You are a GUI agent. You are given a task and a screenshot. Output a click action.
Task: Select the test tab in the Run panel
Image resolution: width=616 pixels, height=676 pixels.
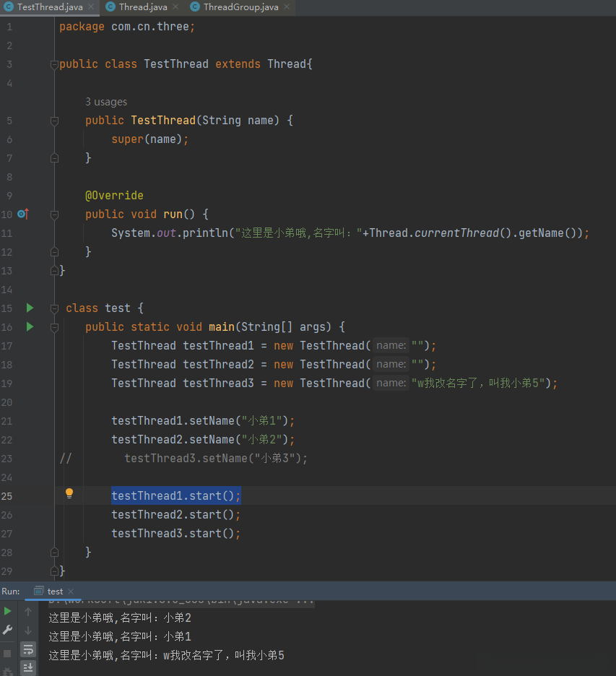(x=55, y=591)
